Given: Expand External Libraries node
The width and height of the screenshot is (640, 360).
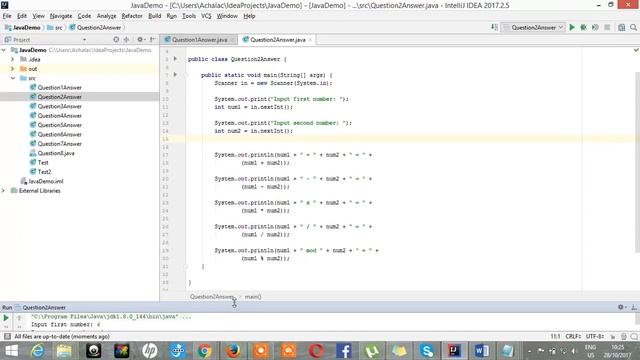Looking at the screenshot, I should [4, 191].
